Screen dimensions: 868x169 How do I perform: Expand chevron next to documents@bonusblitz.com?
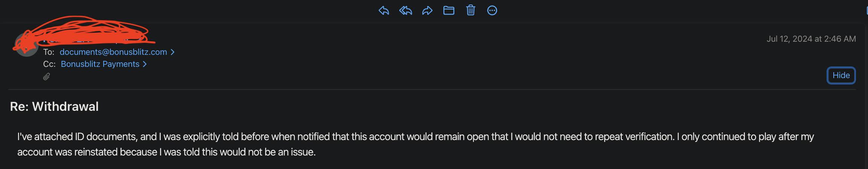[172, 52]
